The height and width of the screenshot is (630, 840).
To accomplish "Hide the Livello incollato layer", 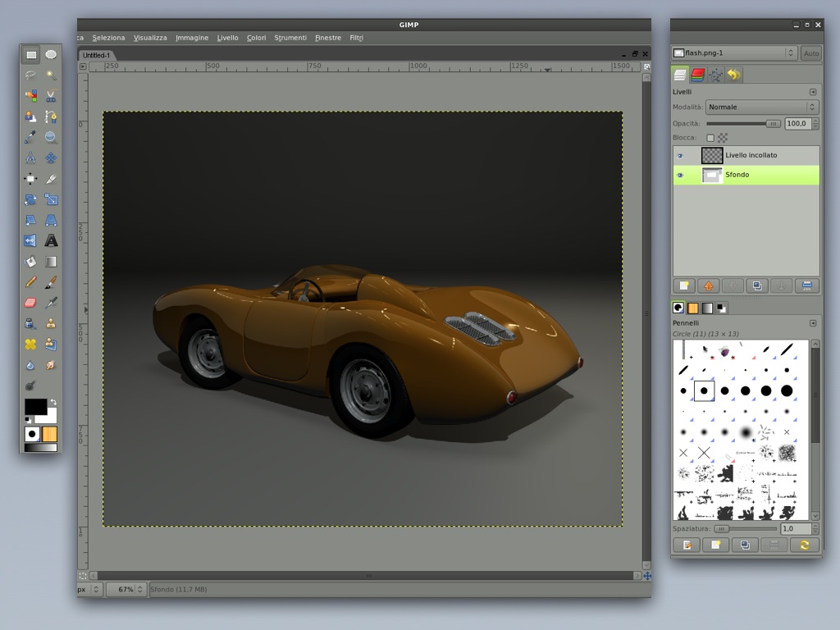I will pyautogui.click(x=680, y=154).
